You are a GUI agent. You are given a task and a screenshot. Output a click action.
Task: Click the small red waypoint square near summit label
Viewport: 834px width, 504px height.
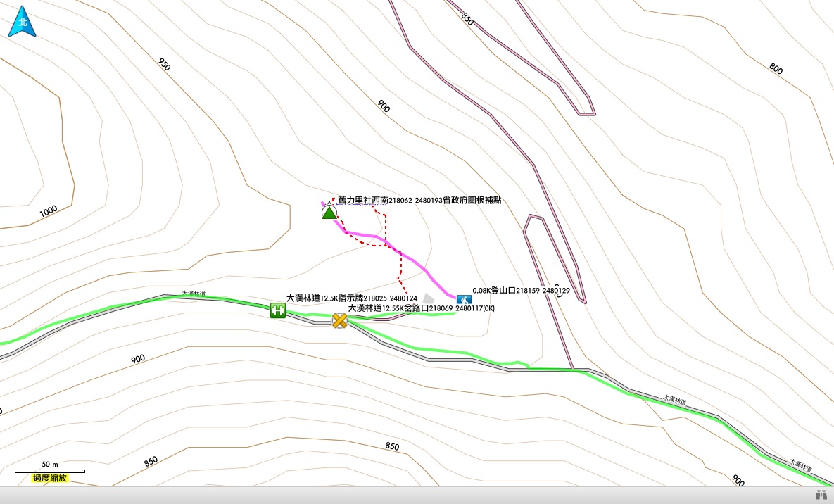[x=334, y=199]
